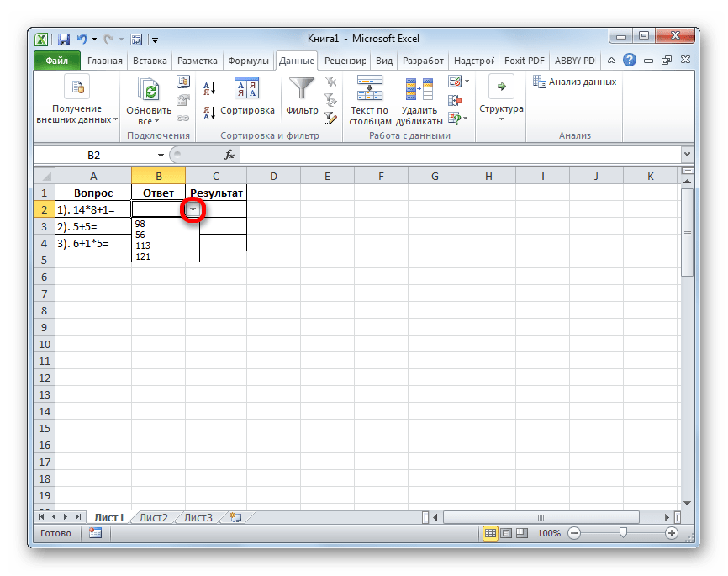Expand the formula bar with the chevron
Viewport: 728px width, 576px height.
pyautogui.click(x=688, y=154)
